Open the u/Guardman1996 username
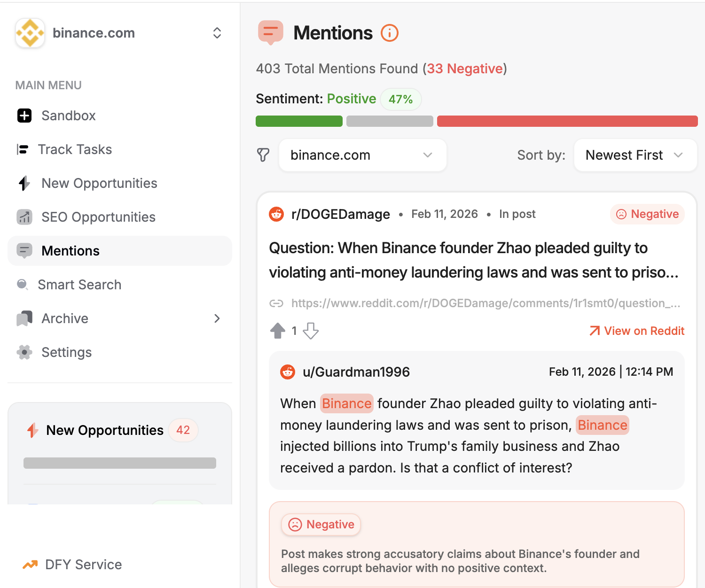The image size is (705, 588). click(356, 372)
